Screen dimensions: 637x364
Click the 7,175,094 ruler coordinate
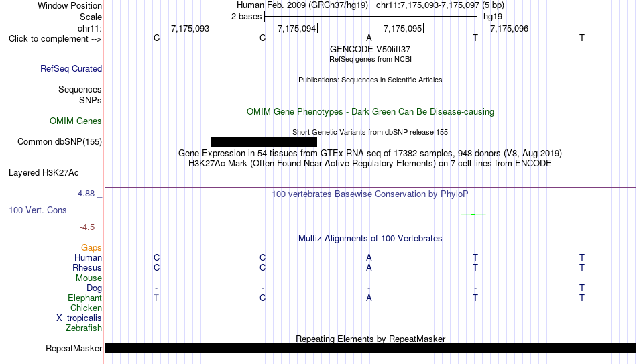tap(296, 28)
